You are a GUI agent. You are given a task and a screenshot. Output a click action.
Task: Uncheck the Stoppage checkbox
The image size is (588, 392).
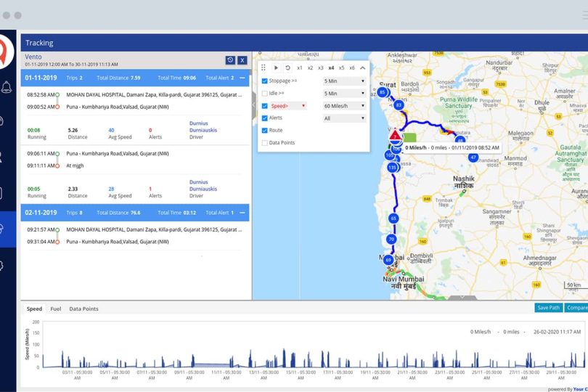265,81
